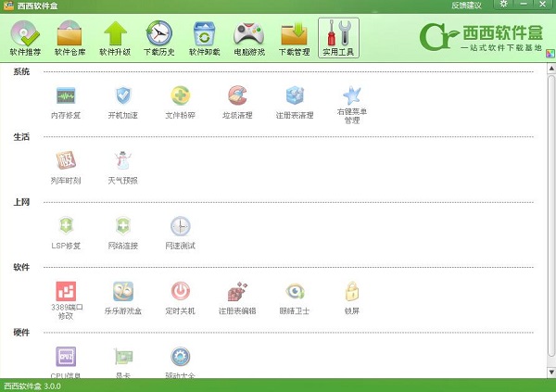The height and width of the screenshot is (392, 556).
Task: Open the 软件仓库 toolbar tab
Action: coord(69,38)
